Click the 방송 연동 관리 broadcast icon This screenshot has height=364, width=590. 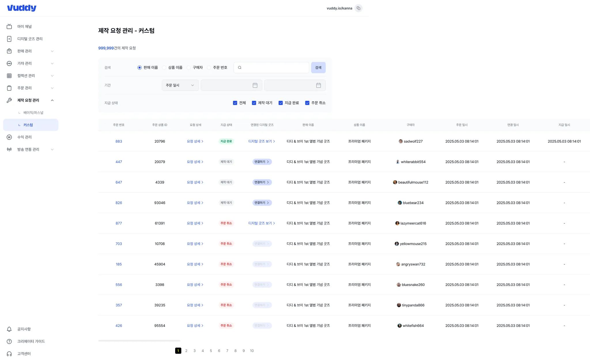(9, 149)
